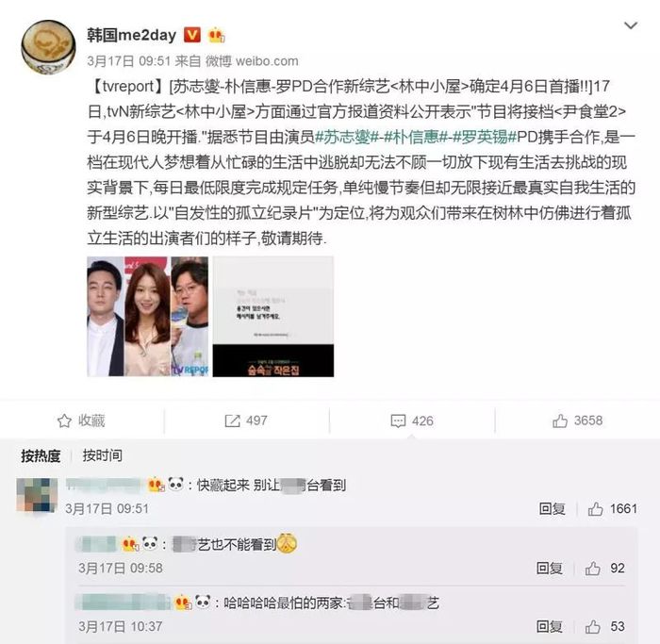This screenshot has height=644, width=660.
Task: Click the orange V verified badge
Action: (192, 35)
